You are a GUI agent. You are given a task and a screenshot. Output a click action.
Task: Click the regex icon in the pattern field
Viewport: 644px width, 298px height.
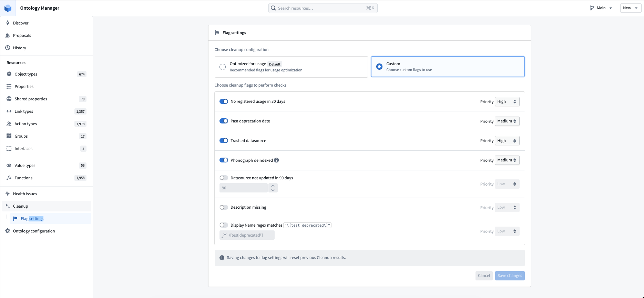pyautogui.click(x=224, y=235)
